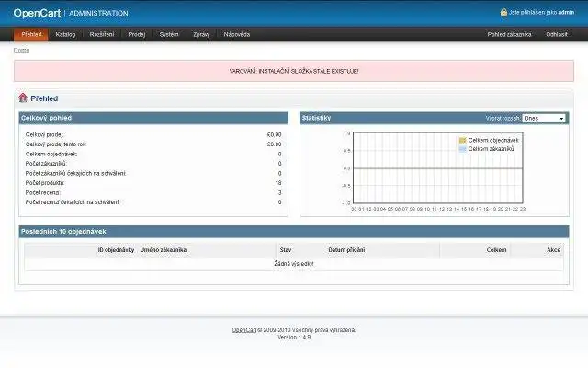Click the Akce column header
This screenshot has height=368, width=588.
pos(553,250)
